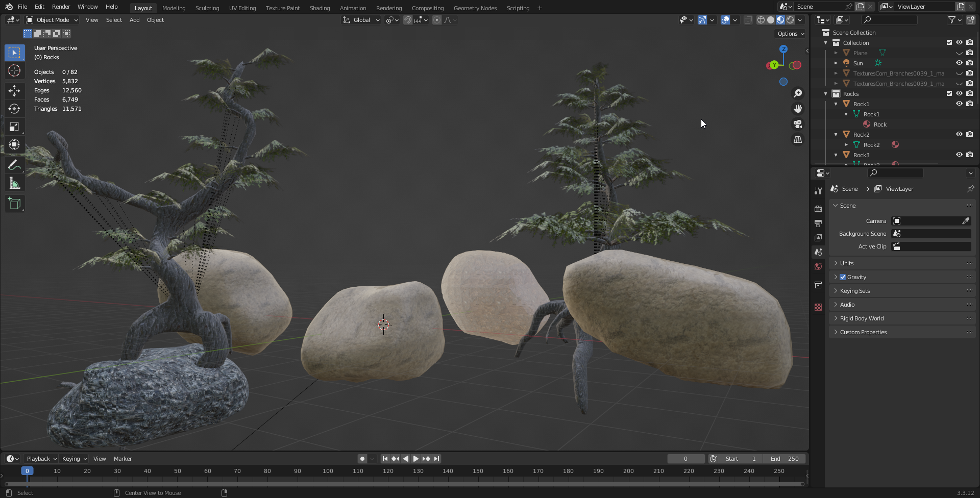Switch to the Modeling workspace tab
Image resolution: width=980 pixels, height=498 pixels.
(174, 8)
